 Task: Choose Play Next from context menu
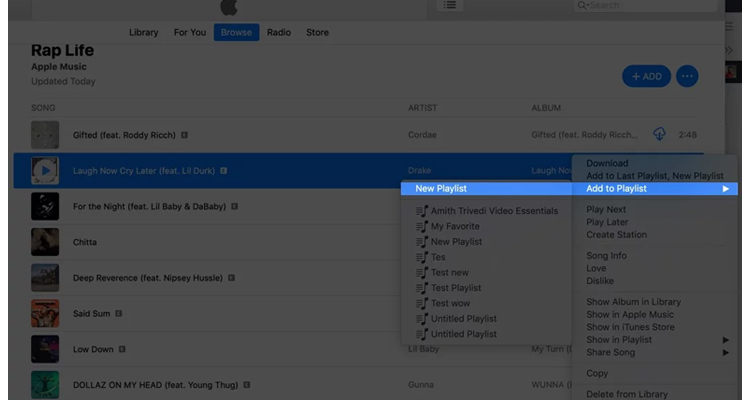tap(606, 210)
